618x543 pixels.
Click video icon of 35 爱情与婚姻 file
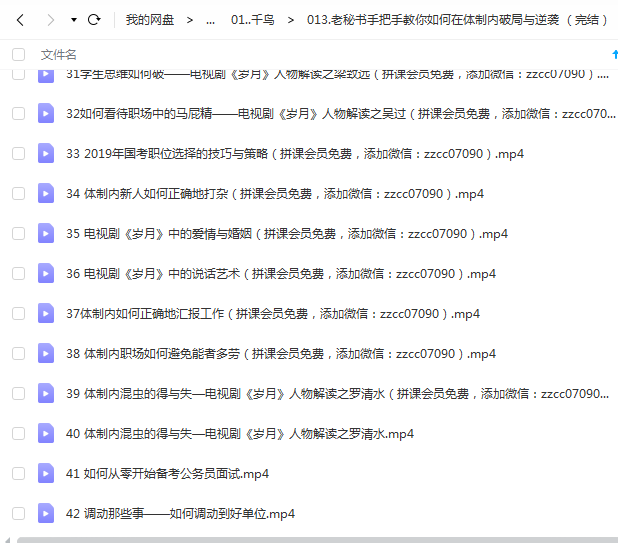pos(46,234)
